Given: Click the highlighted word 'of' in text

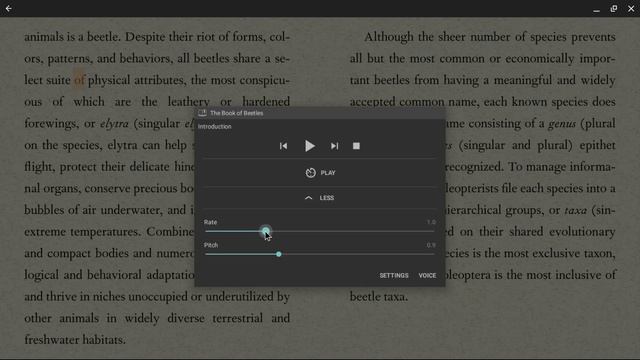Looking at the screenshot, I should (x=79, y=80).
